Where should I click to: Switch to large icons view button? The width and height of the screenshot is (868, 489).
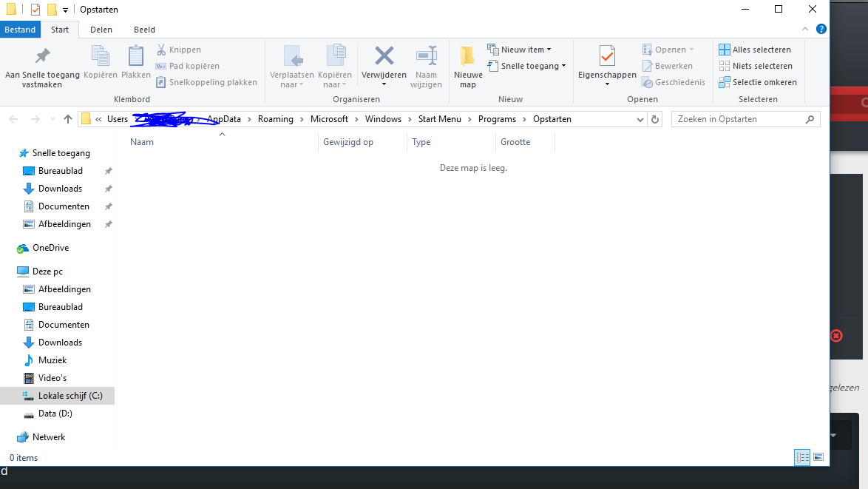click(818, 457)
